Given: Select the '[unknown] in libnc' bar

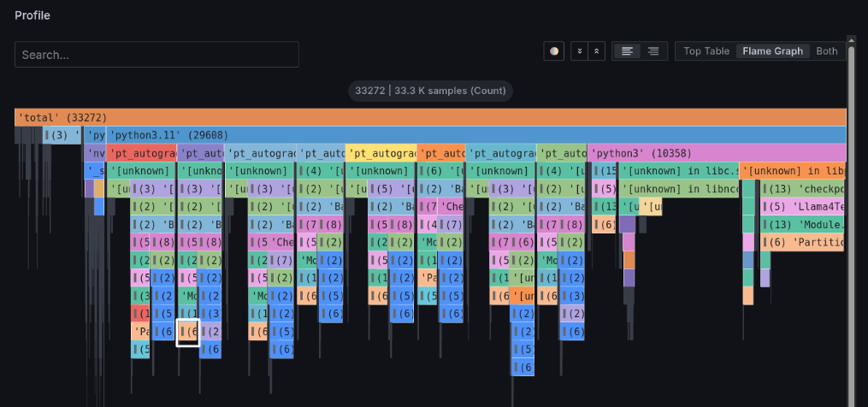Looking at the screenshot, I should (679, 188).
